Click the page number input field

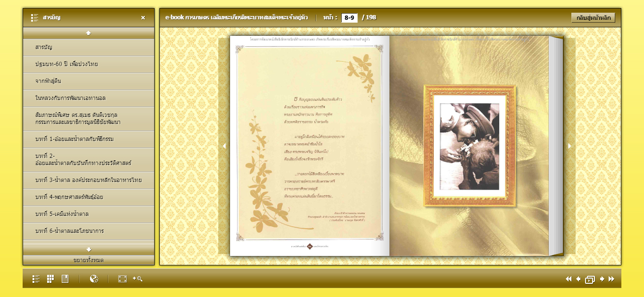click(x=349, y=18)
